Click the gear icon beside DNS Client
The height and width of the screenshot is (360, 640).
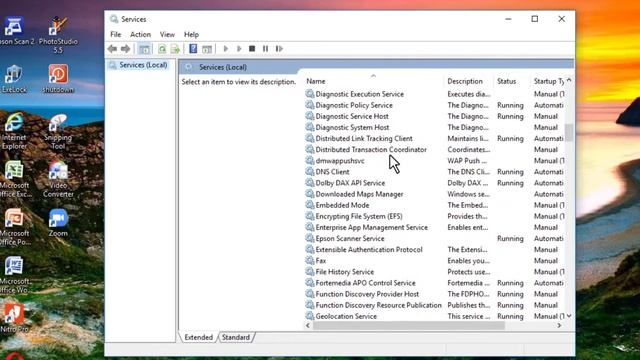tap(310, 171)
